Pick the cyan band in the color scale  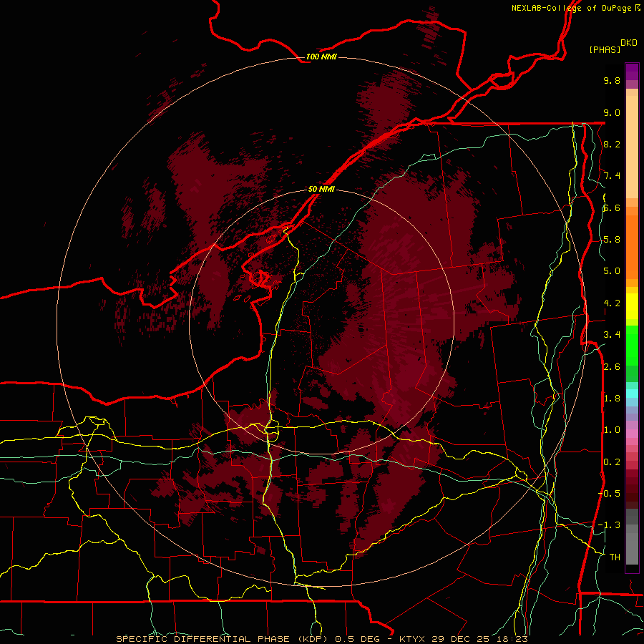point(632,394)
